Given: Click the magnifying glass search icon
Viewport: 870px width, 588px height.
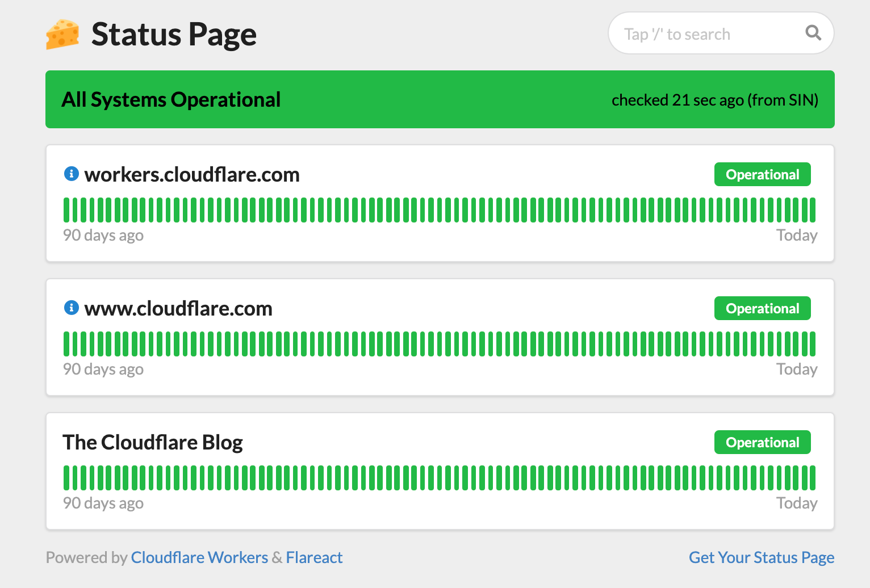Looking at the screenshot, I should [x=813, y=33].
